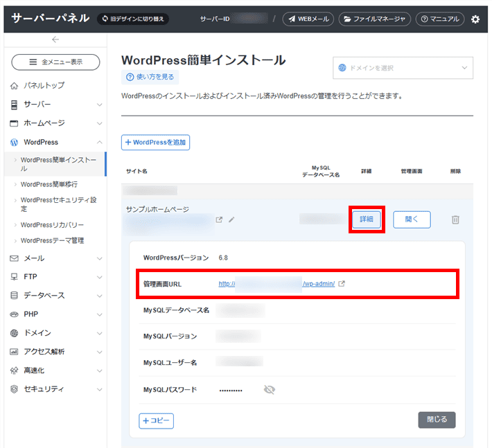Click the 開く admin screen button
Viewport: 492px width, 448px height.
(412, 219)
